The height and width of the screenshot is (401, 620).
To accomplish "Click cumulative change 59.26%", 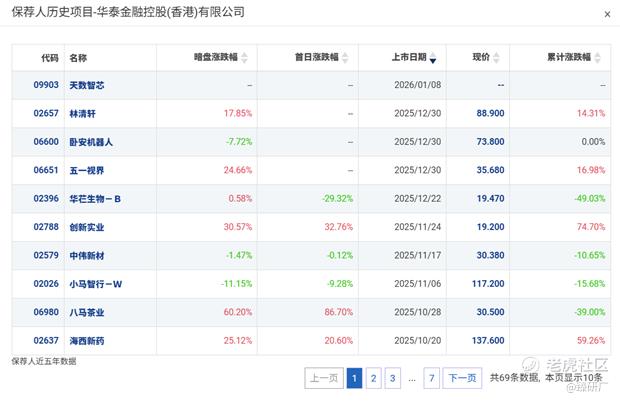I will click(591, 340).
